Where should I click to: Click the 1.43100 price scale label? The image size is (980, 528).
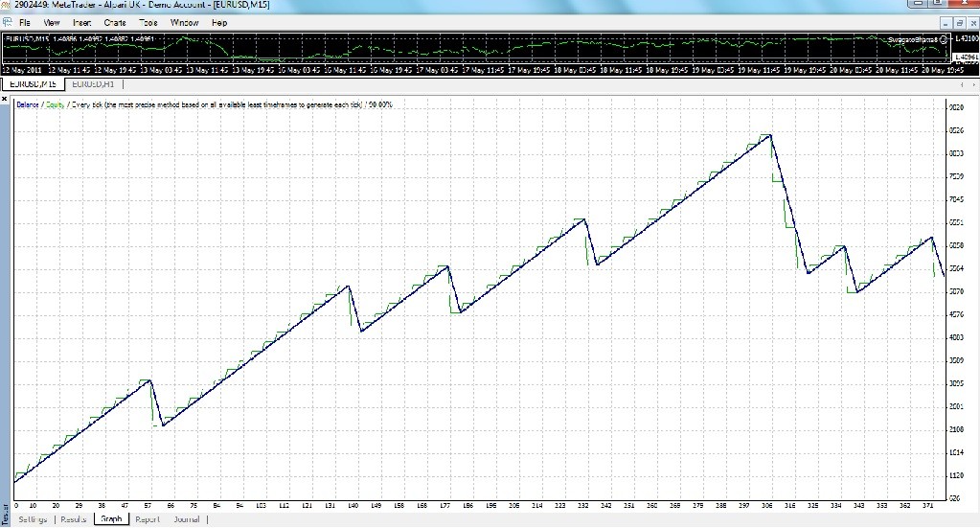(967, 38)
